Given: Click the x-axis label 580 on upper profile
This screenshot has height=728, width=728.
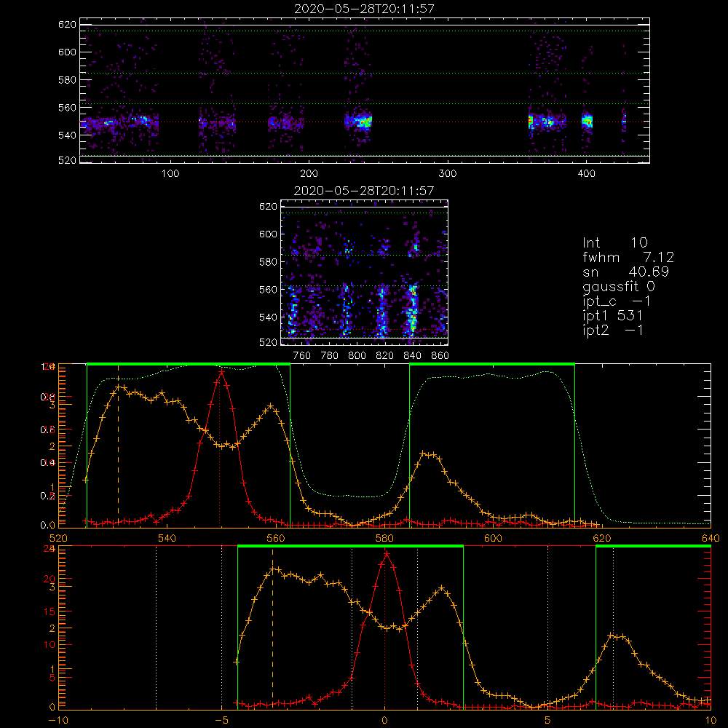Looking at the screenshot, I should (x=384, y=538).
